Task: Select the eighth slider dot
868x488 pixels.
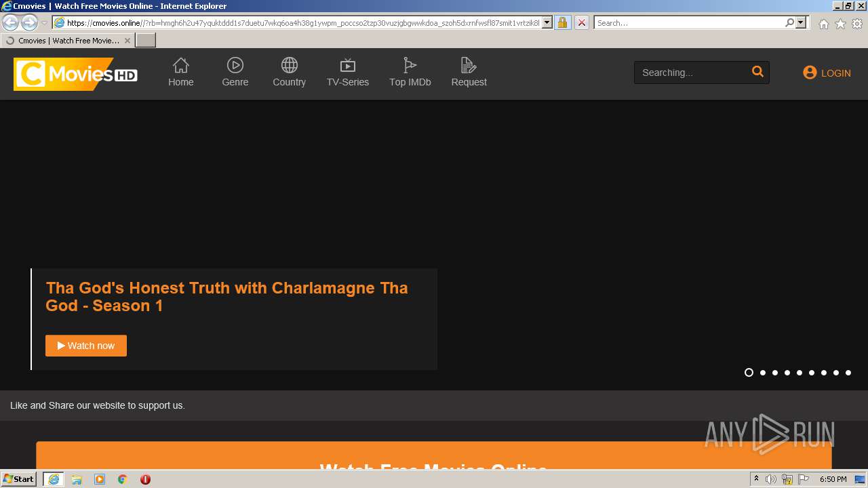Action: [x=836, y=373]
